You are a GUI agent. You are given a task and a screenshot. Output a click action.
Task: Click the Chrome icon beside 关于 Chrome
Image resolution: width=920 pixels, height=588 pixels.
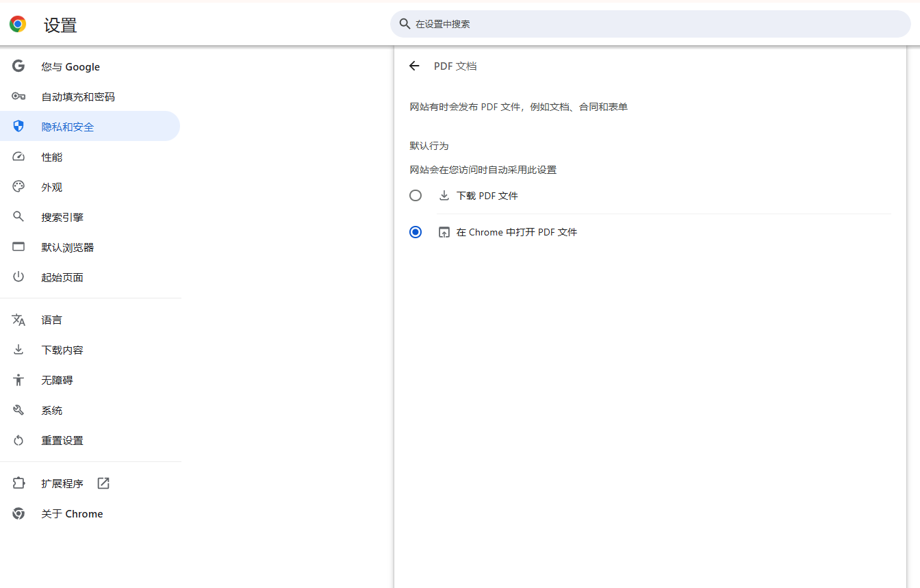[x=18, y=513]
